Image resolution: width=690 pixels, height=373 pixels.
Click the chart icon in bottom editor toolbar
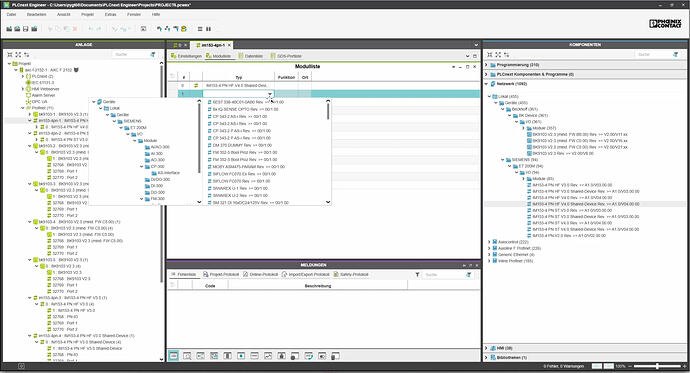[268, 355]
